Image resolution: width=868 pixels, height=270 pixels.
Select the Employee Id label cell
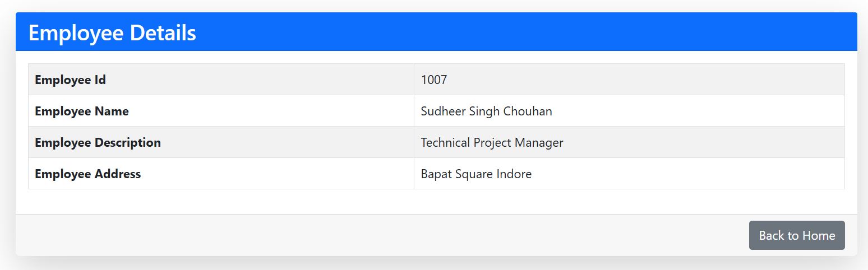(70, 80)
